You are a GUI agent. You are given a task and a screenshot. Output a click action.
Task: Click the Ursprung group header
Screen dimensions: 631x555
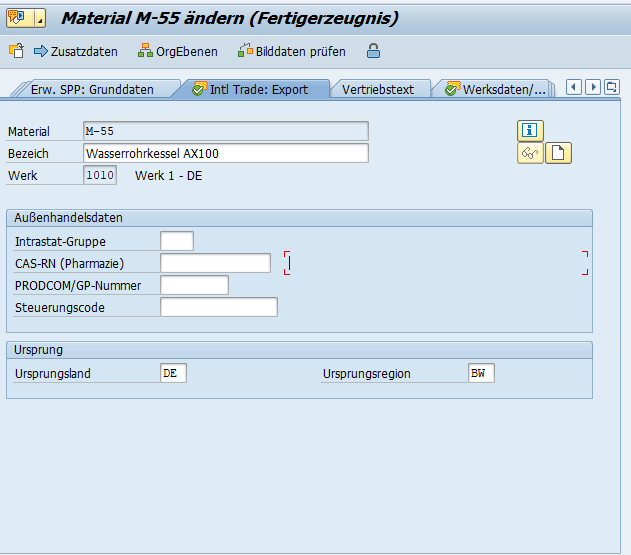click(x=299, y=350)
